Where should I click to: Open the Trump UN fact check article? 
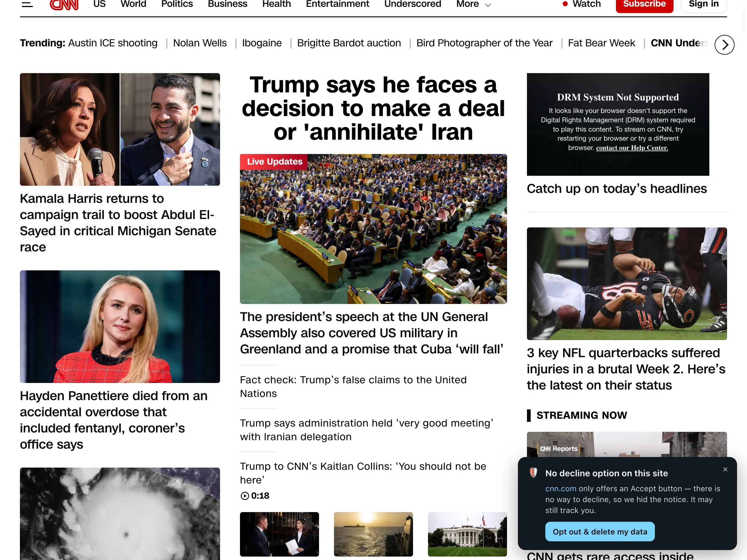353,386
